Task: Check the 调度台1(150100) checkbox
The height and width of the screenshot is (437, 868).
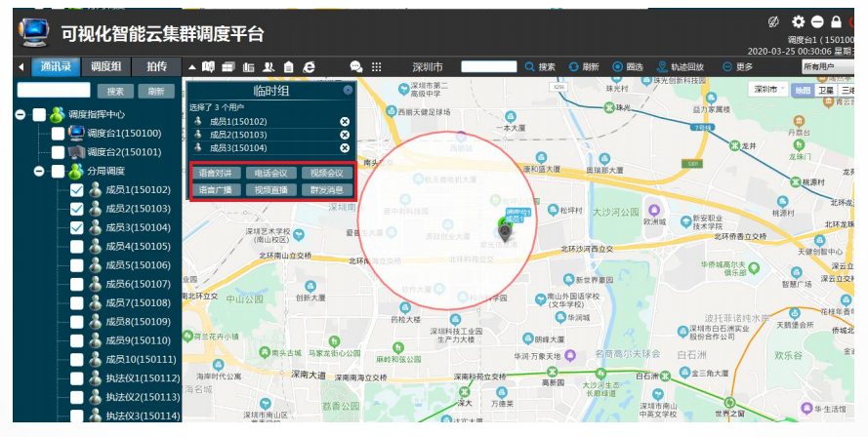Action: click(x=59, y=134)
